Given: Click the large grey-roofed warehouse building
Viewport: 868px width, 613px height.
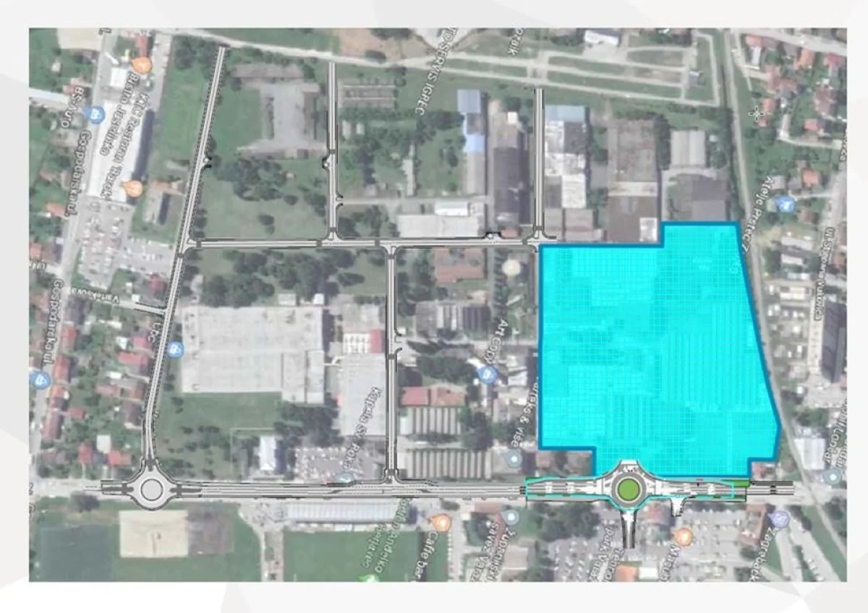Looking at the screenshot, I should click(252, 349).
